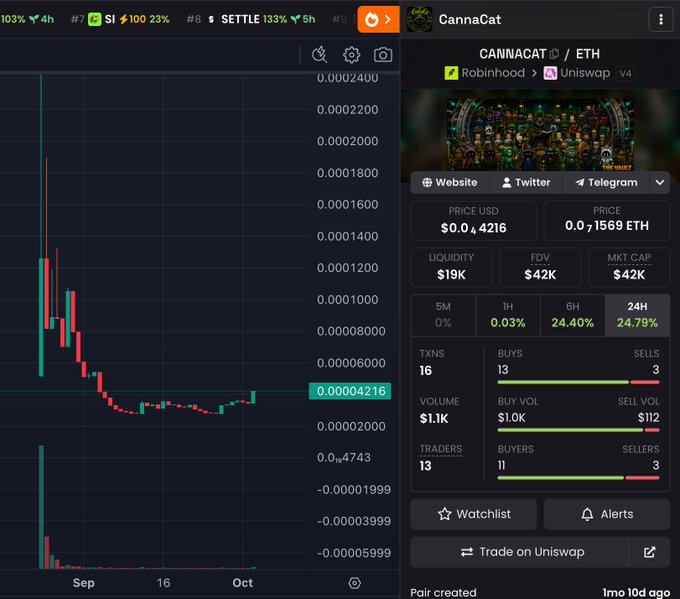Screen dimensions: 680x599
Task: Click the Pair created 1mo 10d ago text
Action: pyautogui.click(x=540, y=592)
